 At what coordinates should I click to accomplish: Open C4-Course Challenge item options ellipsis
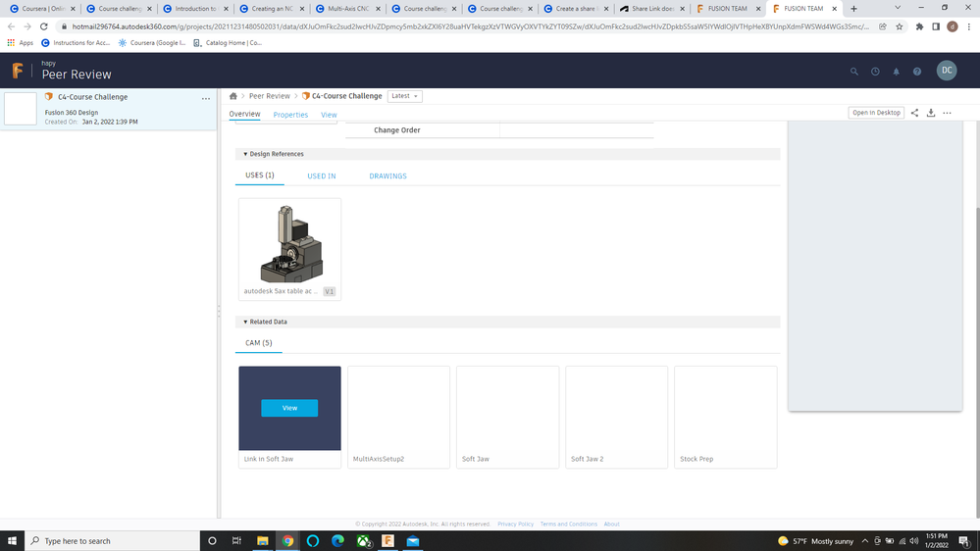point(206,98)
